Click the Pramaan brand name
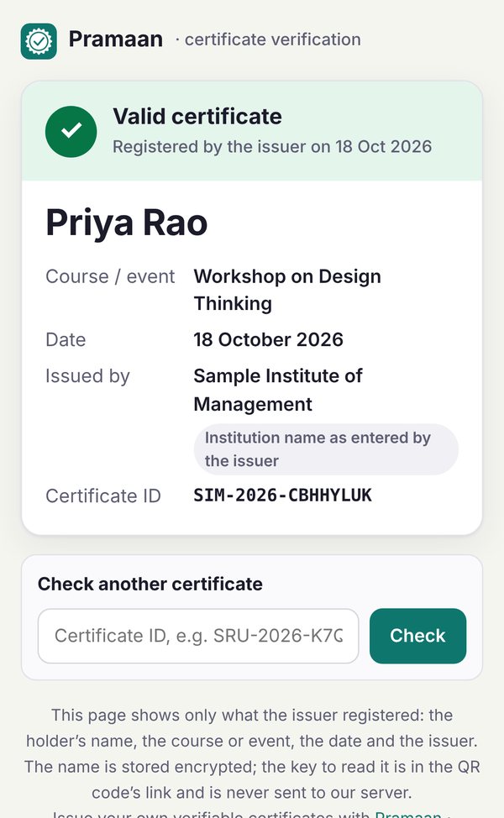This screenshot has width=504, height=818. point(116,39)
